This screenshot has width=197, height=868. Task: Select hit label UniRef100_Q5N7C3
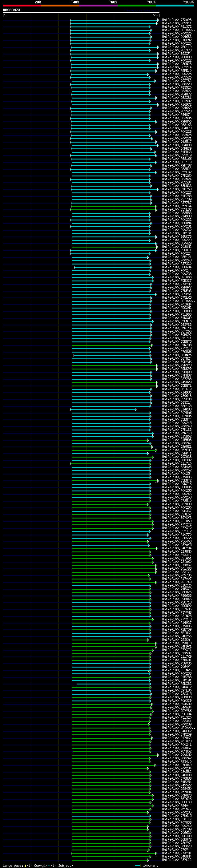pos(176,433)
